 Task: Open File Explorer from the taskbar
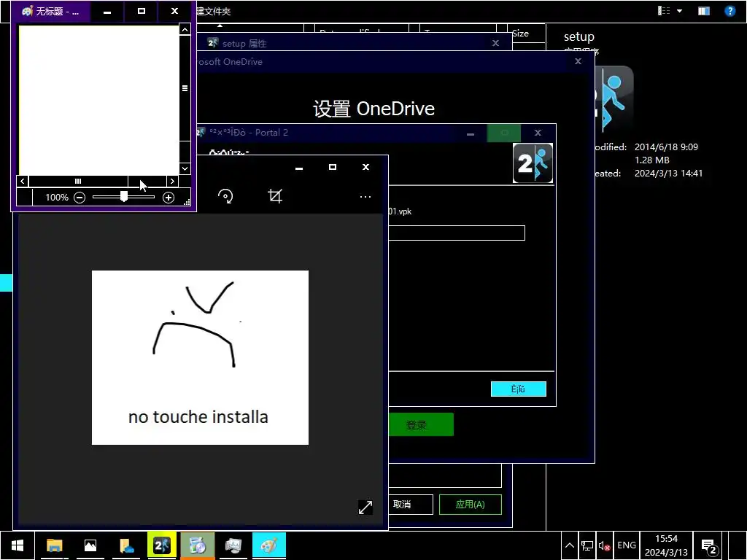[x=54, y=545]
